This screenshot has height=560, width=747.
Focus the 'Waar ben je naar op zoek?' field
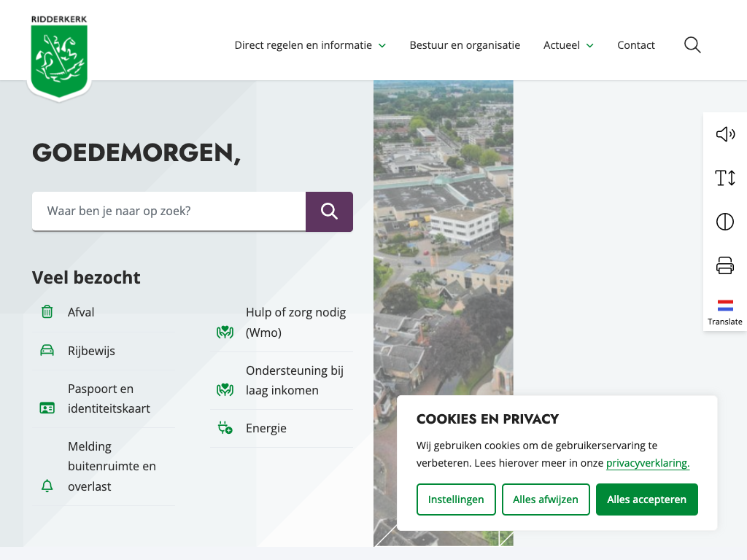pyautogui.click(x=169, y=211)
